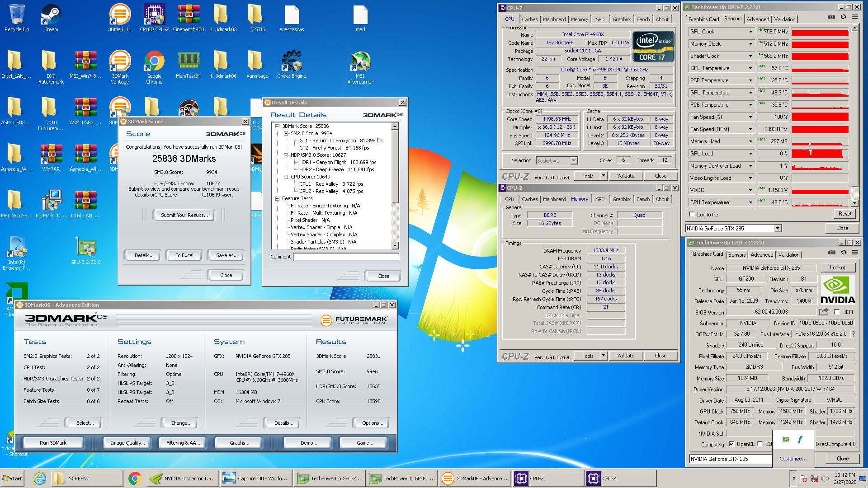Open the WinRAR desktop shortcut
Image resolution: width=868 pixels, height=488 pixels.
point(51,158)
